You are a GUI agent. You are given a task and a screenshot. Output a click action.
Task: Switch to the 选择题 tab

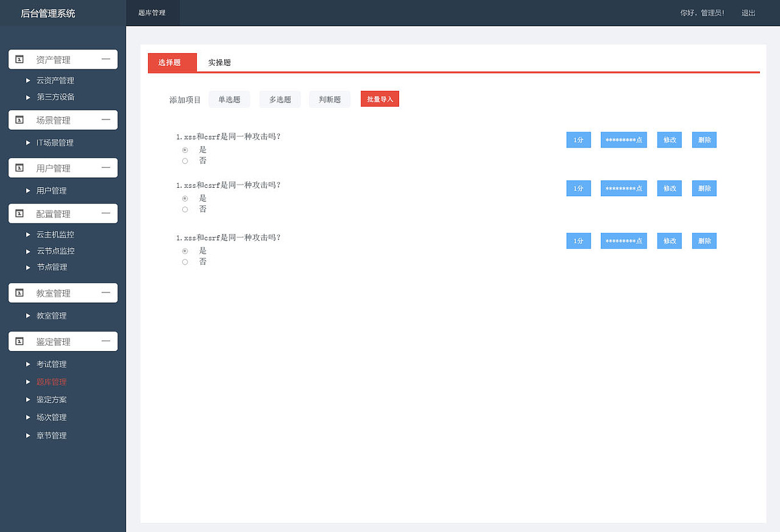[172, 63]
